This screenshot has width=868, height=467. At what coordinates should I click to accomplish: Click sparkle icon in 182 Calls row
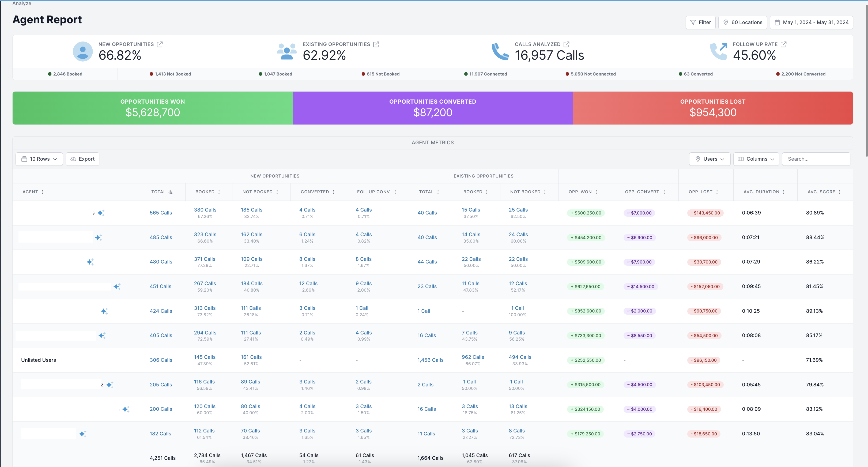pos(82,434)
